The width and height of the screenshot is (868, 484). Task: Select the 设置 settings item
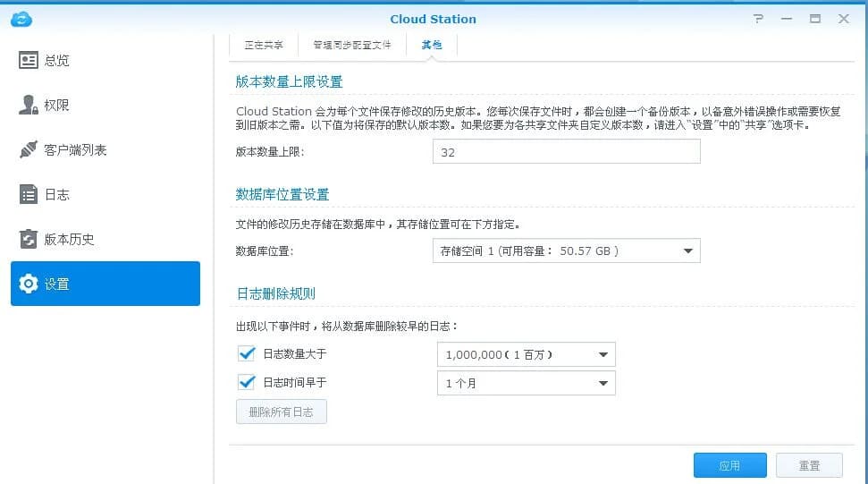click(x=105, y=284)
